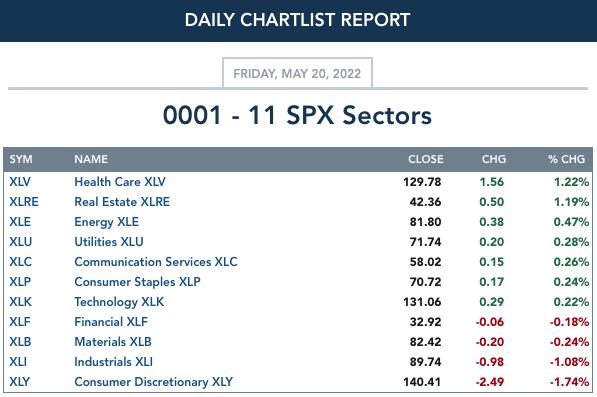Sort by the % CHG column header
This screenshot has width=597, height=397.
tap(567, 159)
